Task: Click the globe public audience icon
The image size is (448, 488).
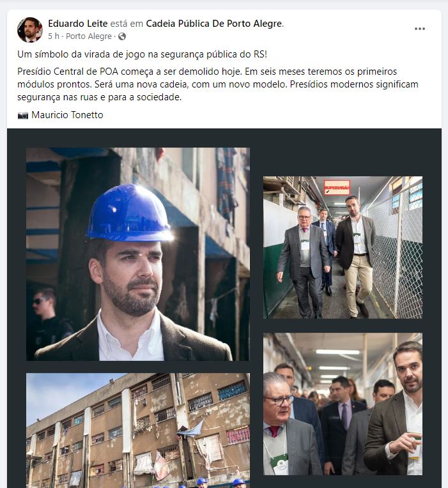Action: (122, 36)
